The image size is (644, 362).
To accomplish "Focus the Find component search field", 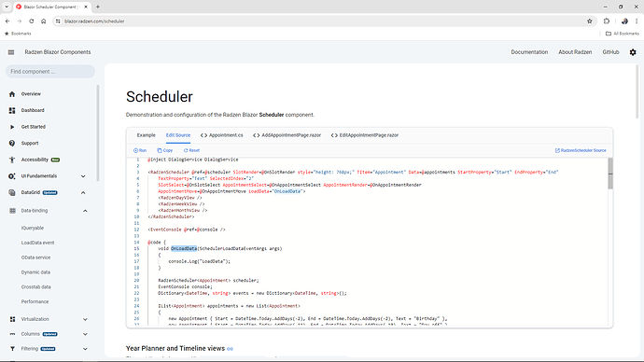I will tap(50, 72).
